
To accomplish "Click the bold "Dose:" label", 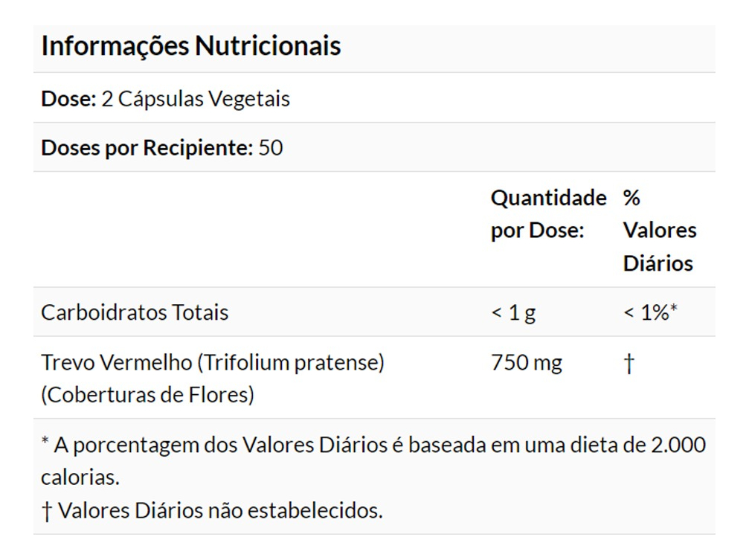I will tap(68, 99).
